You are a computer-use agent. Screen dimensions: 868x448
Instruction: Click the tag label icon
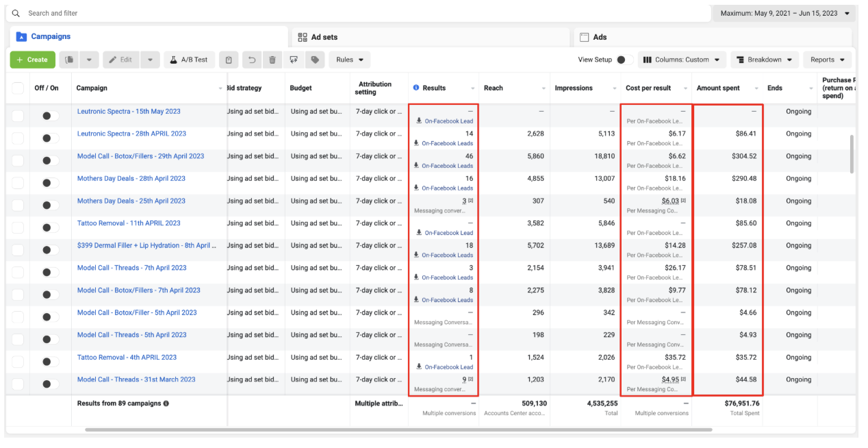314,60
